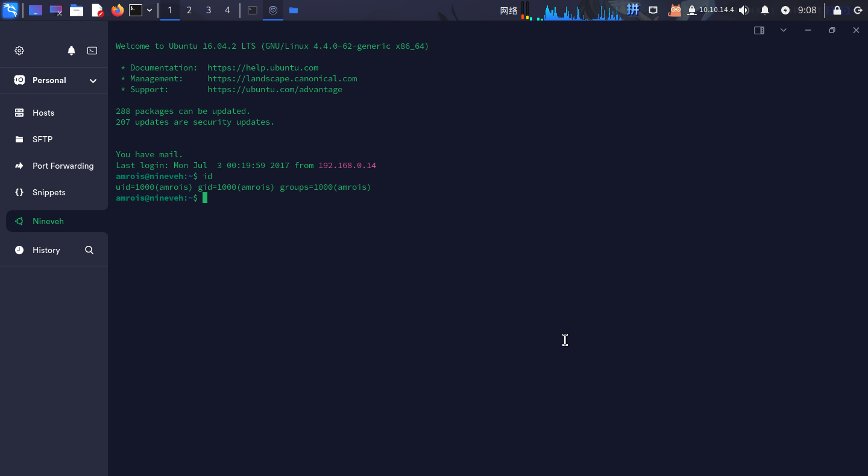Click the search icon beside History

coord(89,250)
